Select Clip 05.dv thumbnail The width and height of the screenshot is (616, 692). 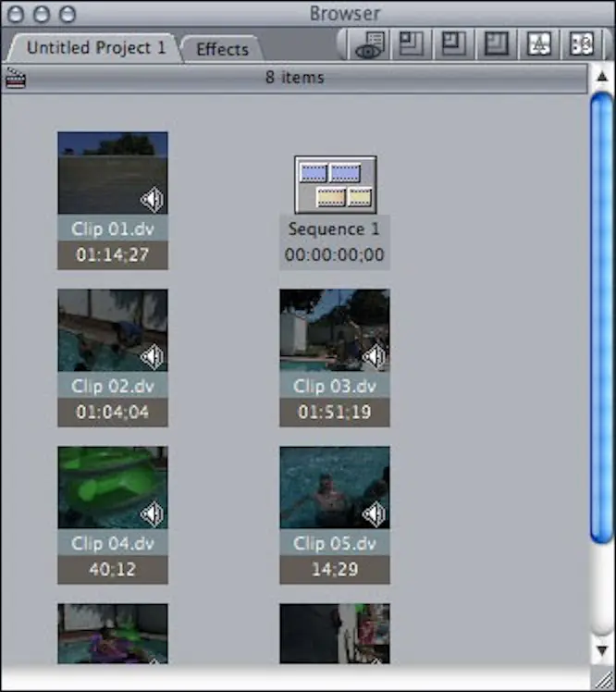(335, 488)
